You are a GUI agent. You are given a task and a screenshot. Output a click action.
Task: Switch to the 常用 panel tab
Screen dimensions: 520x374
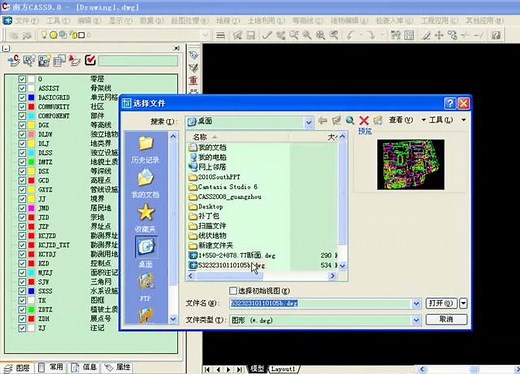click(x=52, y=367)
